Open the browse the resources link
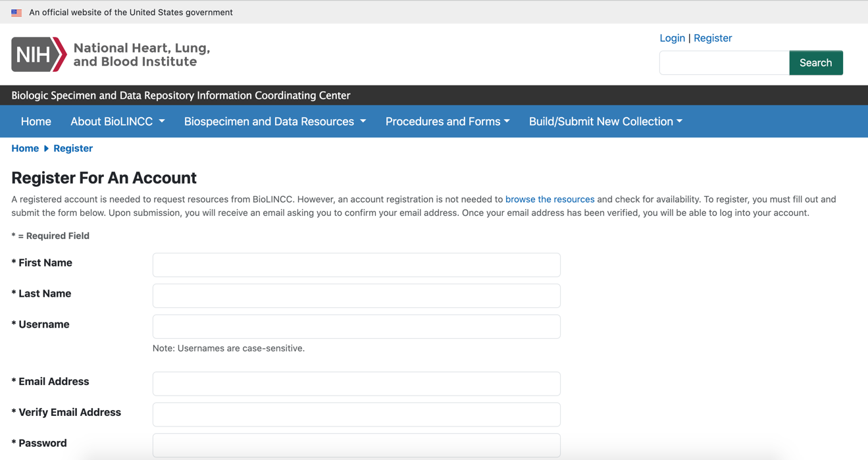Screen dimensions: 868x460 click(x=549, y=199)
